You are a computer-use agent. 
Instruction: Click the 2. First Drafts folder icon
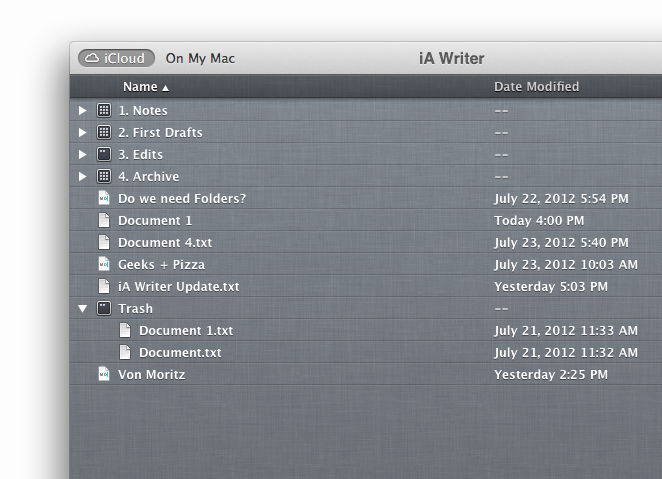tap(104, 132)
